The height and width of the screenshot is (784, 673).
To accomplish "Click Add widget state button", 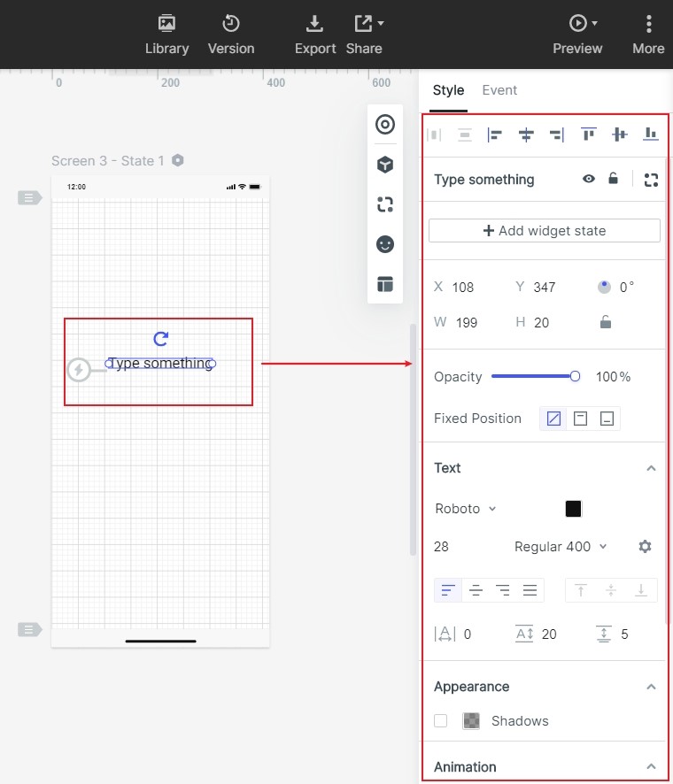I will click(x=545, y=230).
